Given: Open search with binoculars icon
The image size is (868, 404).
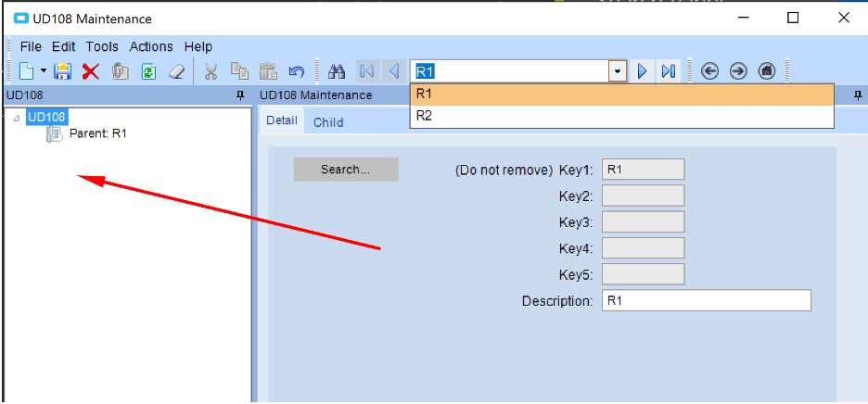Looking at the screenshot, I should (337, 71).
